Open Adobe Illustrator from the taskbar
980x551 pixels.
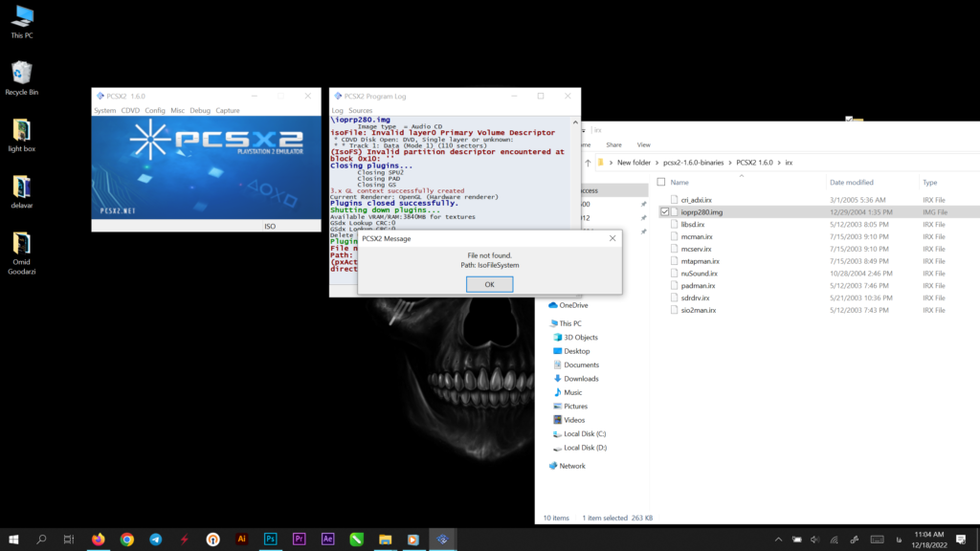pos(242,540)
